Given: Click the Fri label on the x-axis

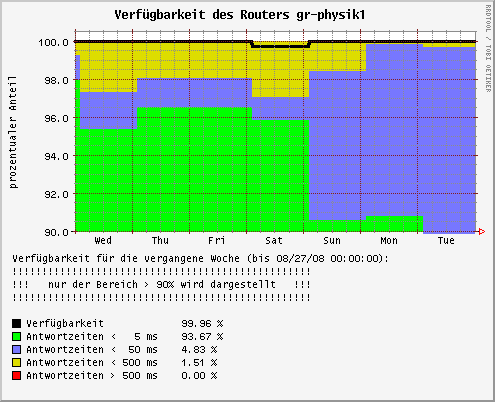Looking at the screenshot, I should [x=217, y=240].
